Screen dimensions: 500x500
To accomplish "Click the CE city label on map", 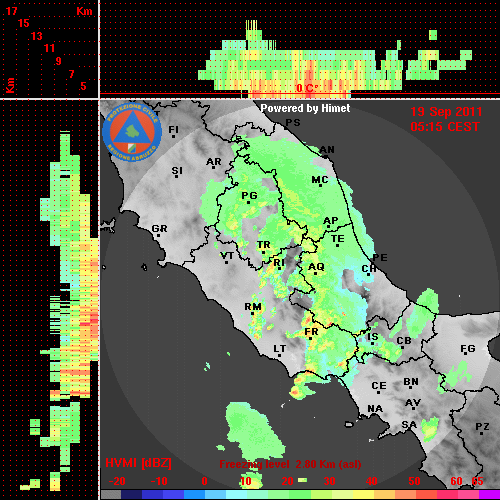I will pyautogui.click(x=379, y=386).
